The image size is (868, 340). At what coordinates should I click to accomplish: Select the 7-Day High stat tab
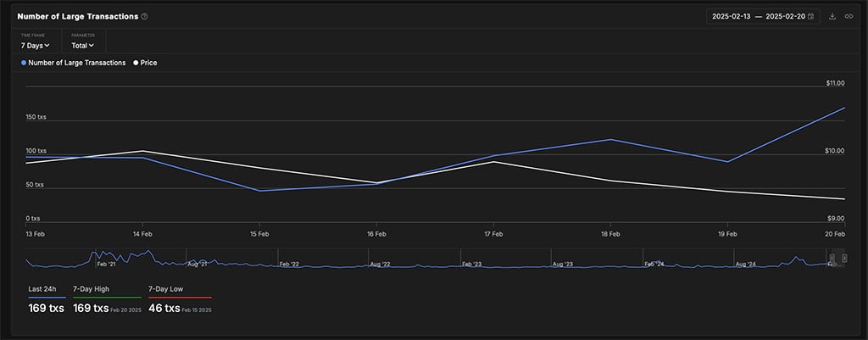91,289
